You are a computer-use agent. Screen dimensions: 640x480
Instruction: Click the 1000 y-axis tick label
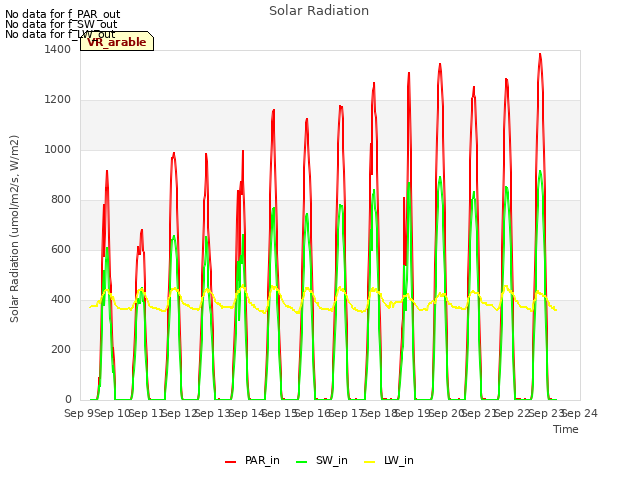tap(58, 149)
